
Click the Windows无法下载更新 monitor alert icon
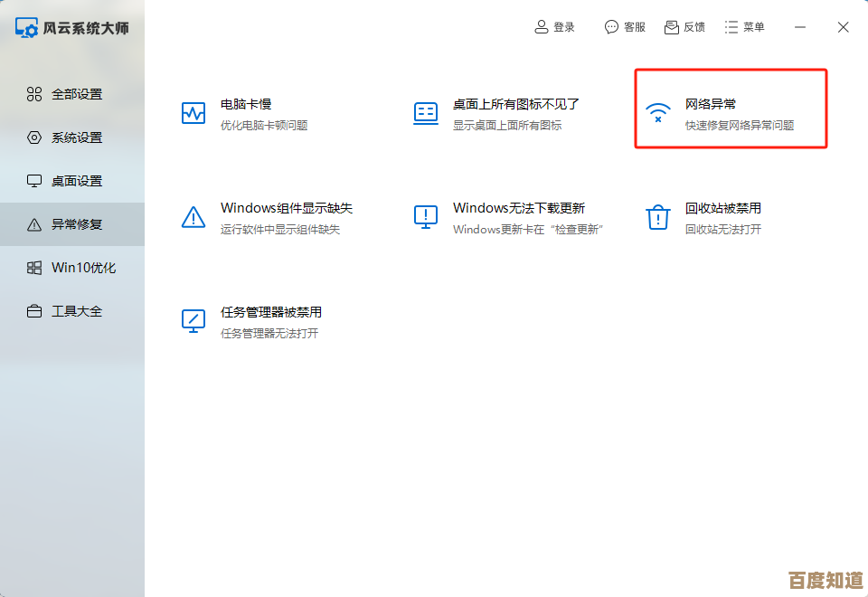tap(426, 217)
